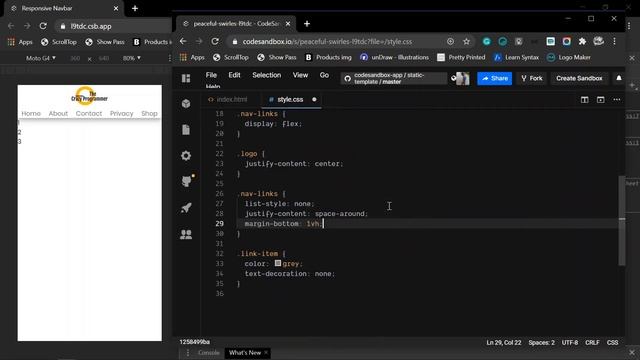This screenshot has width=640, height=360.
Task: Open the 80% zoom dropdown
Action: [131, 58]
